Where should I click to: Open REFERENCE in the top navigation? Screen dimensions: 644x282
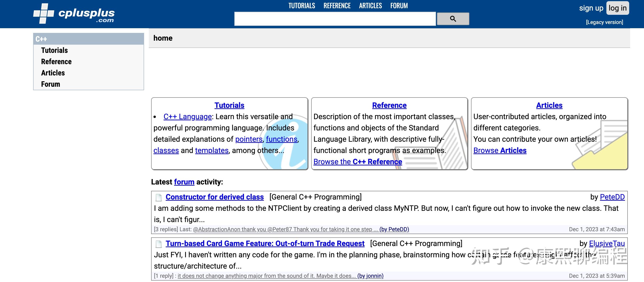coord(337,6)
